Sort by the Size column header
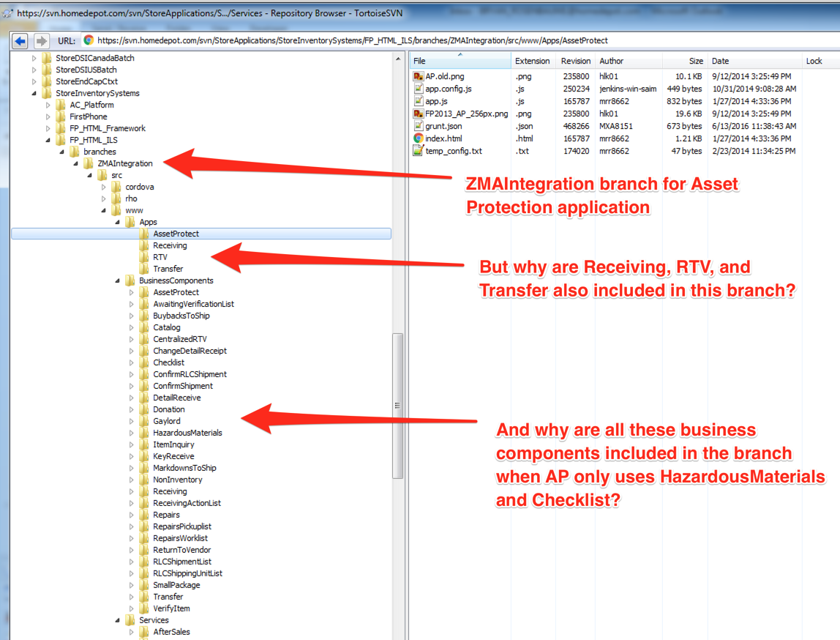This screenshot has width=840, height=640. click(685, 61)
